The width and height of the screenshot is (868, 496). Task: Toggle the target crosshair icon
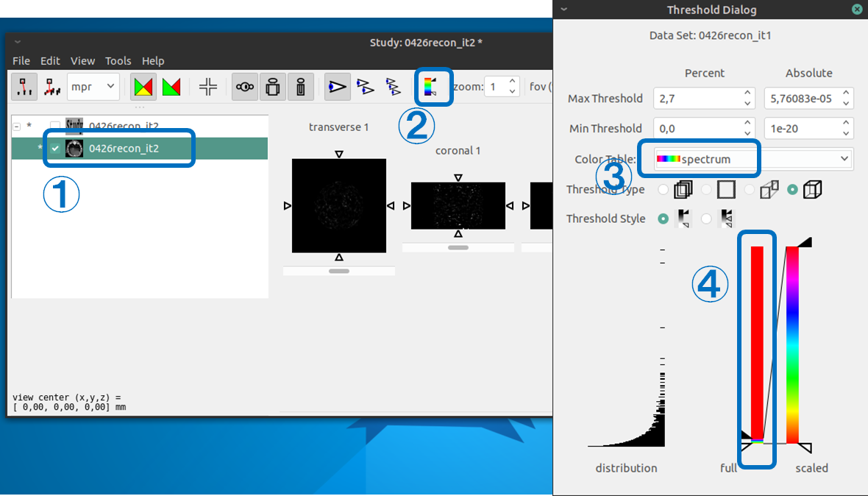(x=208, y=87)
